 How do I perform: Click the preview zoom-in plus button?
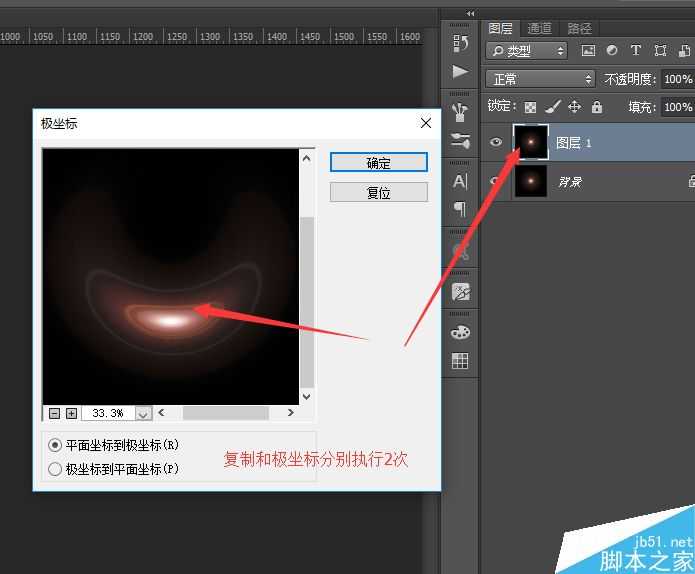(71, 413)
